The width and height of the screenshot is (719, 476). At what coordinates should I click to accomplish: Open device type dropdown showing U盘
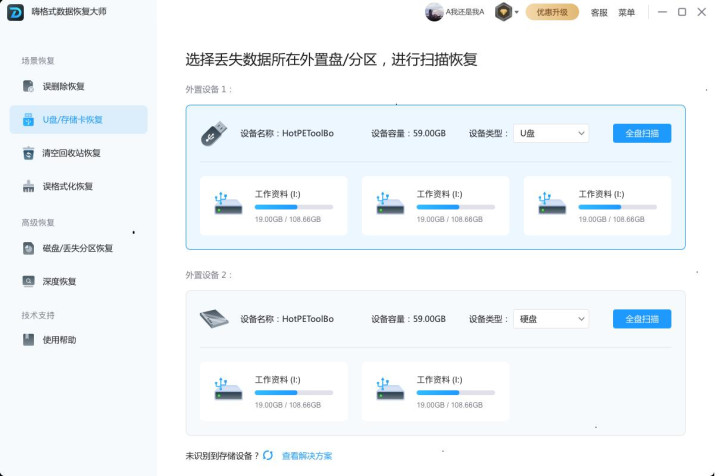click(551, 133)
